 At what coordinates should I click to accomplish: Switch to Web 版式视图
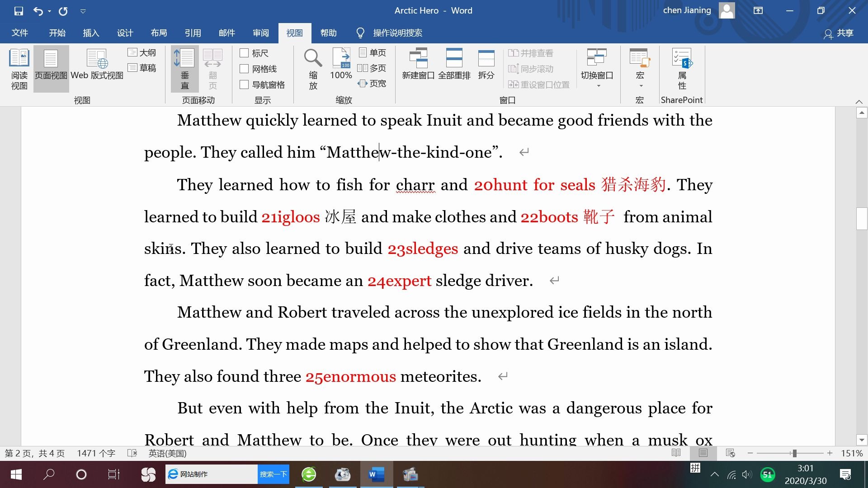[x=97, y=65]
